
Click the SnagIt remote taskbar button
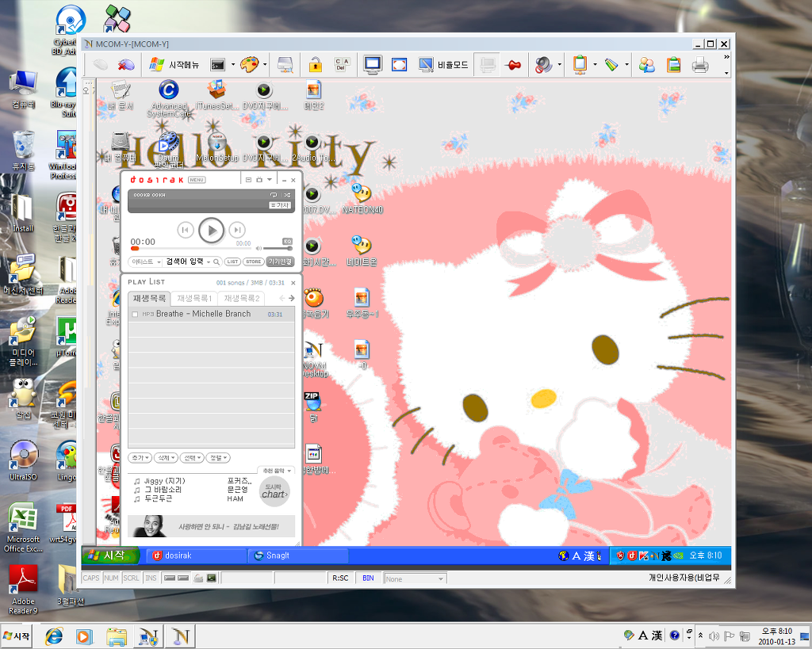(x=298, y=555)
